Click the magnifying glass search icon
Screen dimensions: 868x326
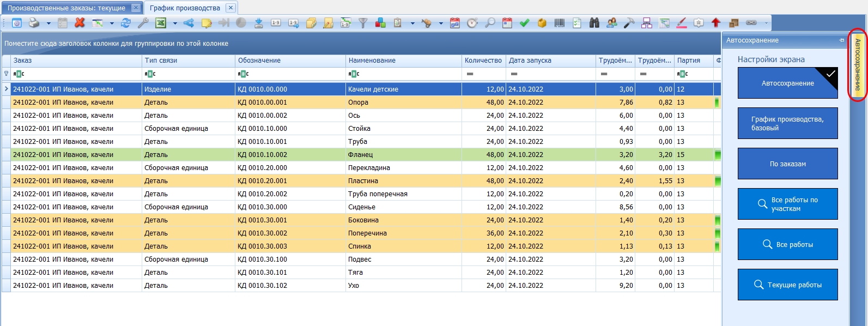(490, 23)
